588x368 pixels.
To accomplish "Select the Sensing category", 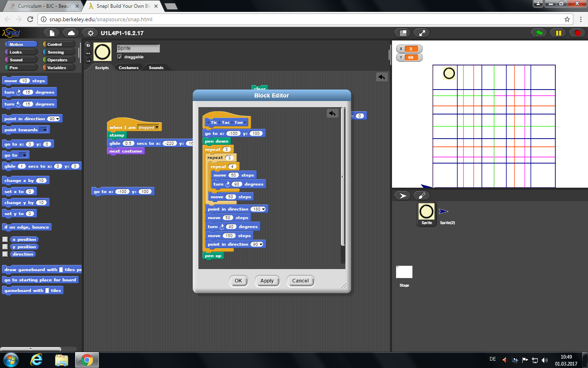I will click(x=59, y=52).
